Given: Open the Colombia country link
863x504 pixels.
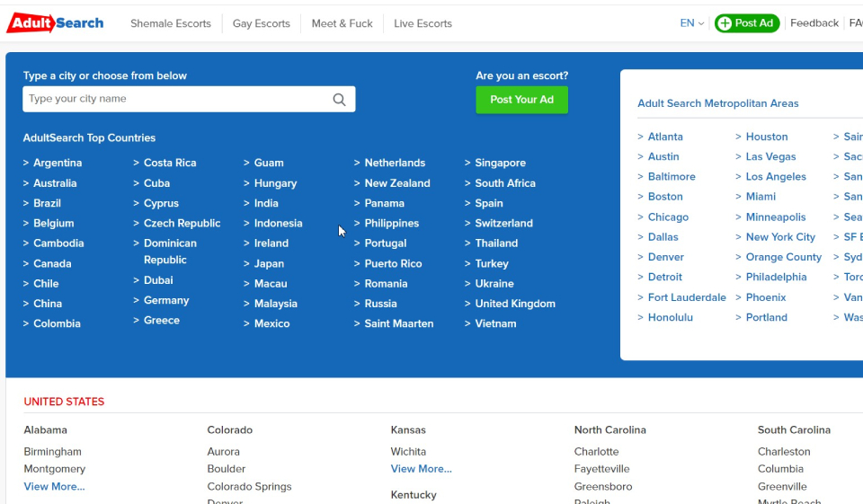Looking at the screenshot, I should pyautogui.click(x=57, y=323).
